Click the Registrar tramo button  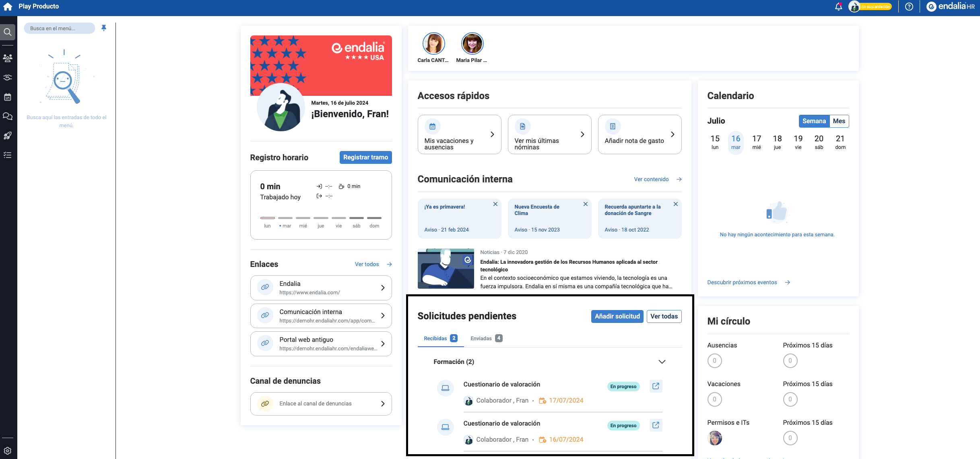click(365, 157)
